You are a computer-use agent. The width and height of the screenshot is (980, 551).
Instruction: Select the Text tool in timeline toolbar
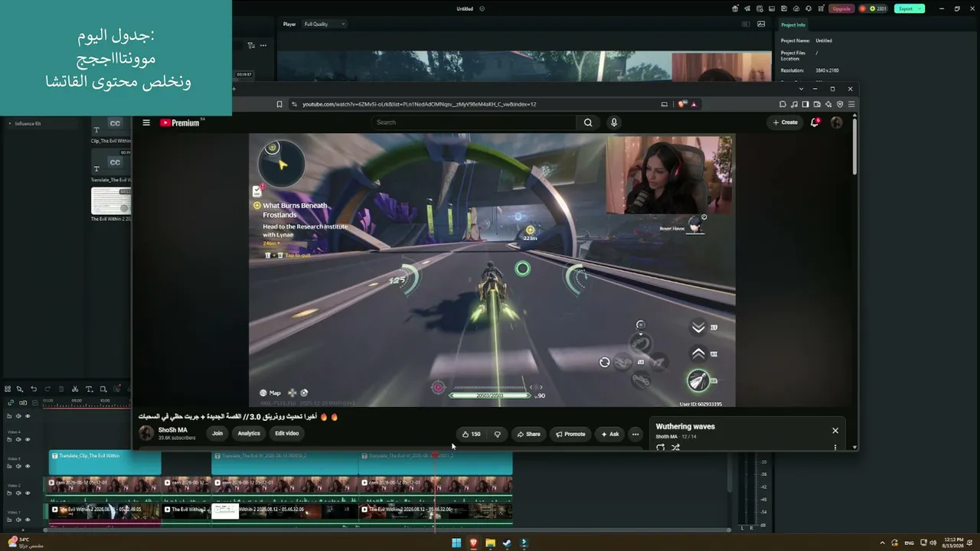pyautogui.click(x=89, y=389)
